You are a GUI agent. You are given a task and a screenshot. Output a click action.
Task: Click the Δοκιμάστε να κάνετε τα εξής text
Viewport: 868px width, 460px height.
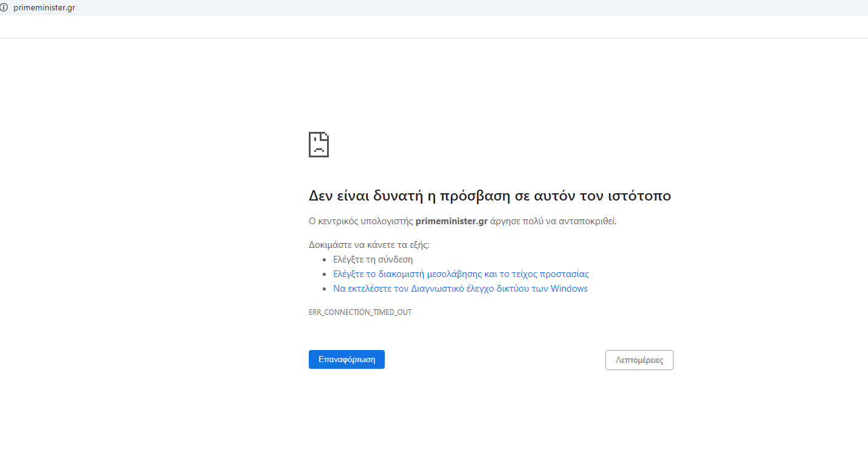pyautogui.click(x=369, y=245)
